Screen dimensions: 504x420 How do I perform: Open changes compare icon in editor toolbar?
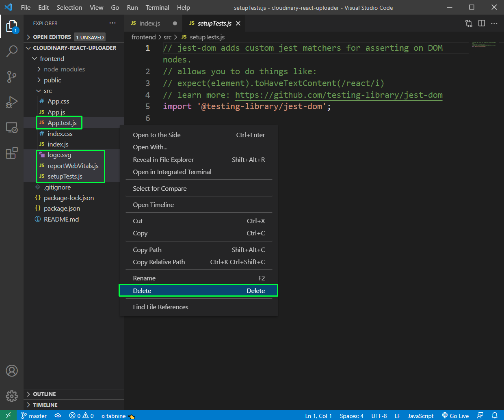click(469, 24)
